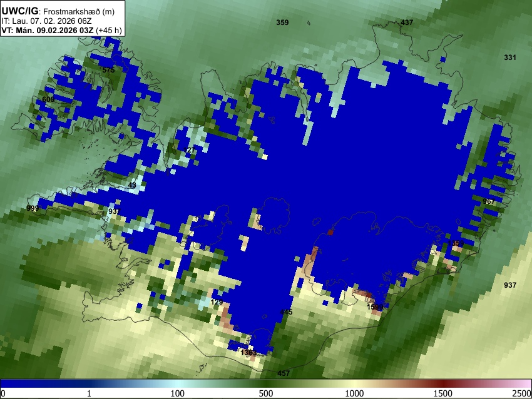532x399 pixels.
Task: Click the 'UWC/IG: Frostmarkshæð (m)' title text
Action: point(58,11)
